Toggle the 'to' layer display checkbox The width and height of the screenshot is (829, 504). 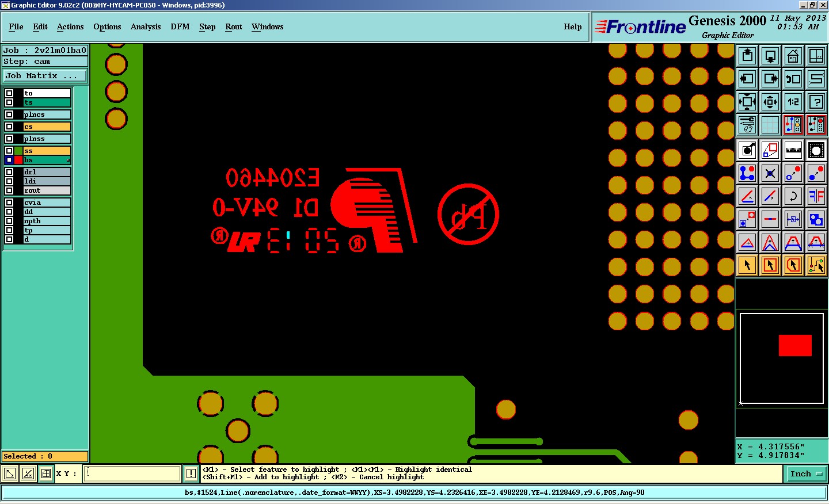tap(9, 93)
